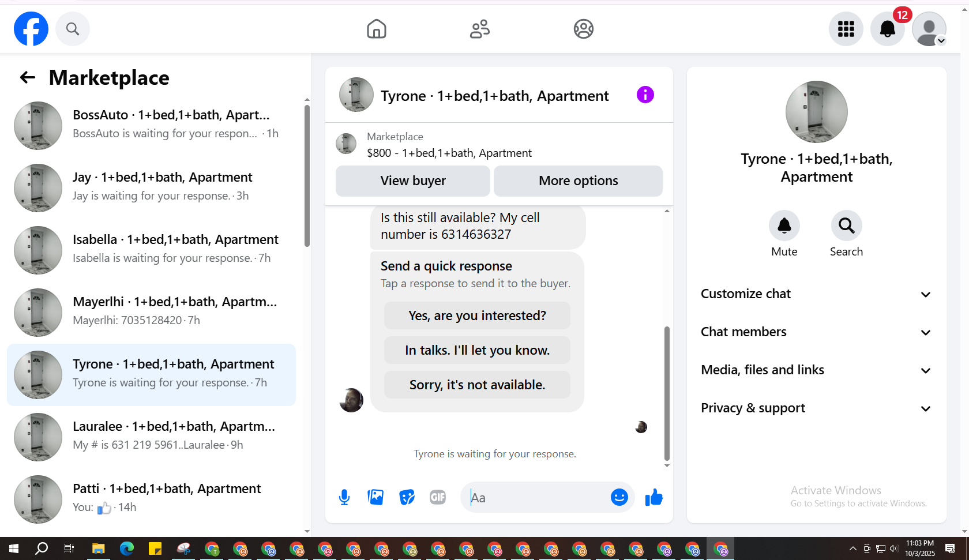Show hidden system tray icons
The image size is (969, 560).
[x=853, y=548]
